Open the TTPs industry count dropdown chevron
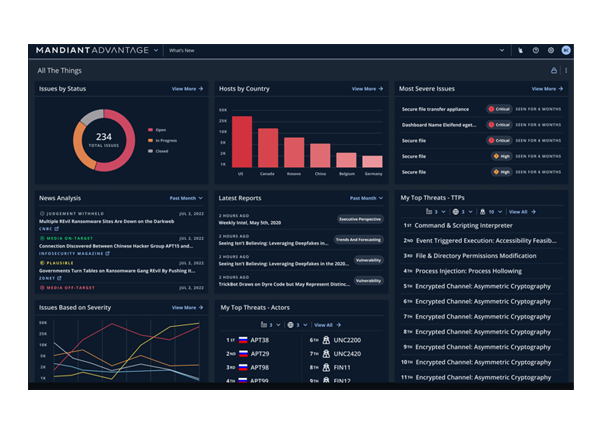Image resolution: width=600 pixels, height=421 pixels. (443, 212)
